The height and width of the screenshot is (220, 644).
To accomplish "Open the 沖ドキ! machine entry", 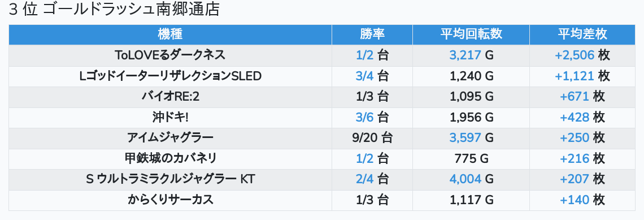I will pos(170,117).
